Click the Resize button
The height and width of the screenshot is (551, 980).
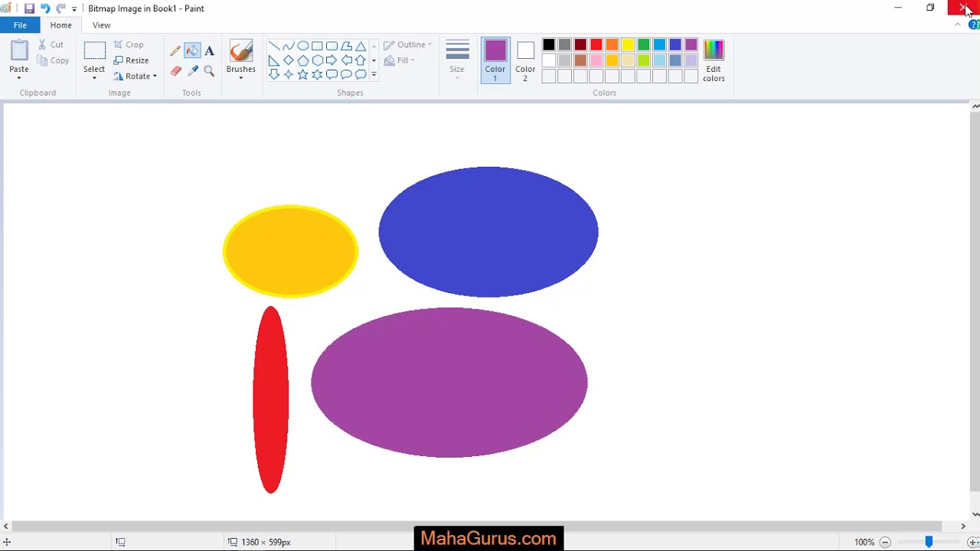click(131, 60)
